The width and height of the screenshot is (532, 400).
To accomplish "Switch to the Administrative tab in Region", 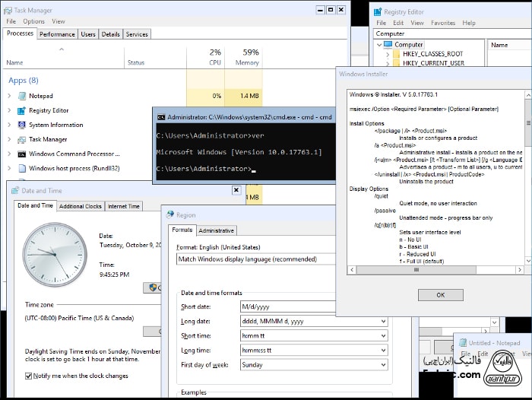I will [x=217, y=230].
